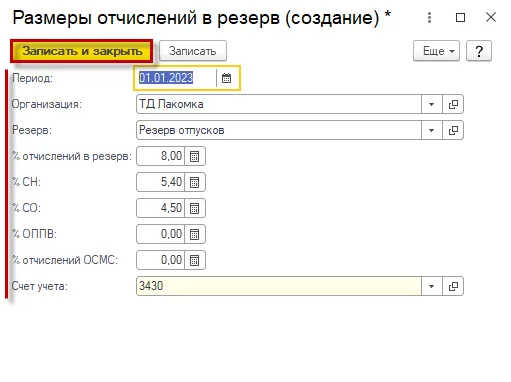Viewport: 511px width, 382px height.
Task: Click the '% ОППВ' value 0,00
Action: 160,234
